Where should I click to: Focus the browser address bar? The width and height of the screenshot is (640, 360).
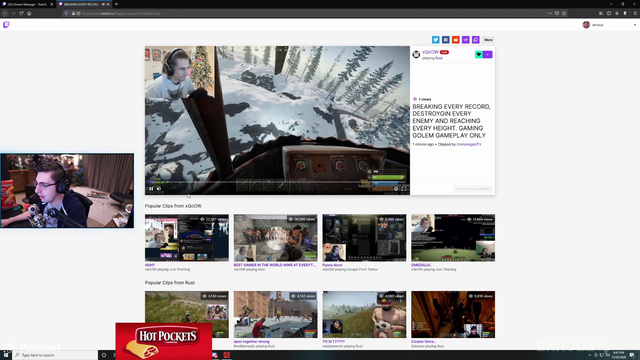click(x=314, y=13)
